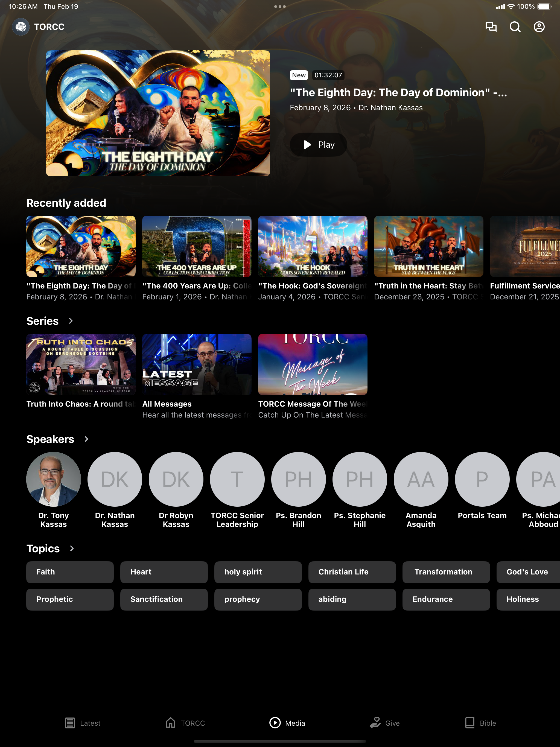Screen dimensions: 560x747
Task: Open Truth in the Heart thumbnail
Action: click(x=428, y=246)
